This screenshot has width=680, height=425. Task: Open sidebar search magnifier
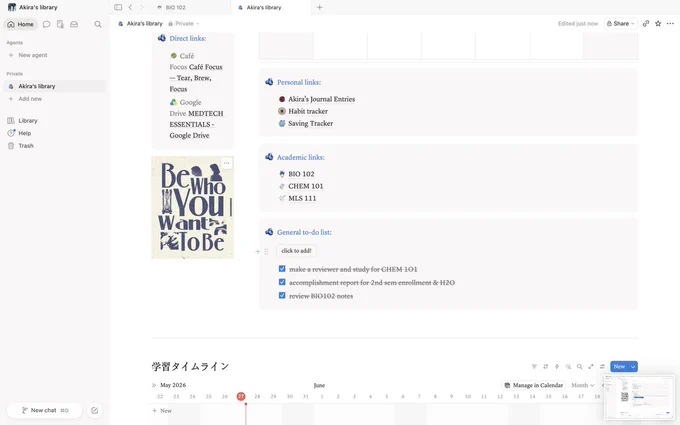98,24
